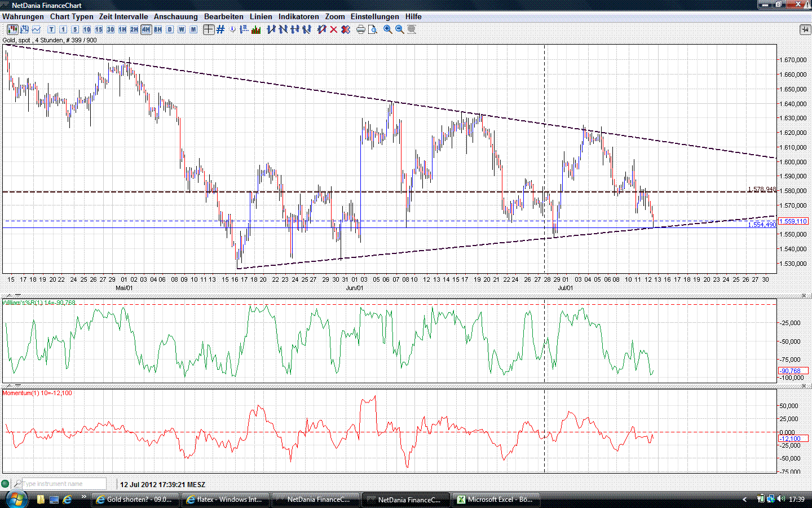The width and height of the screenshot is (812, 508).
Task: Open print preview from the toolbar
Action: (x=373, y=29)
